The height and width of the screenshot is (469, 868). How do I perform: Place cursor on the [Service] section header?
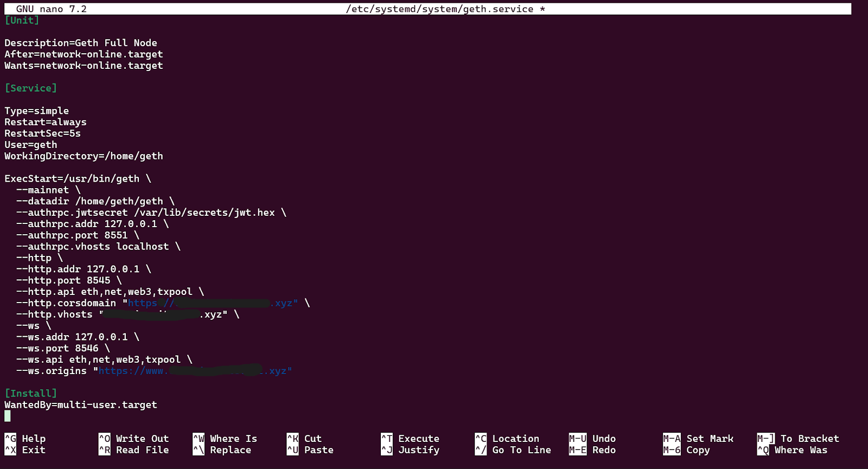click(31, 88)
